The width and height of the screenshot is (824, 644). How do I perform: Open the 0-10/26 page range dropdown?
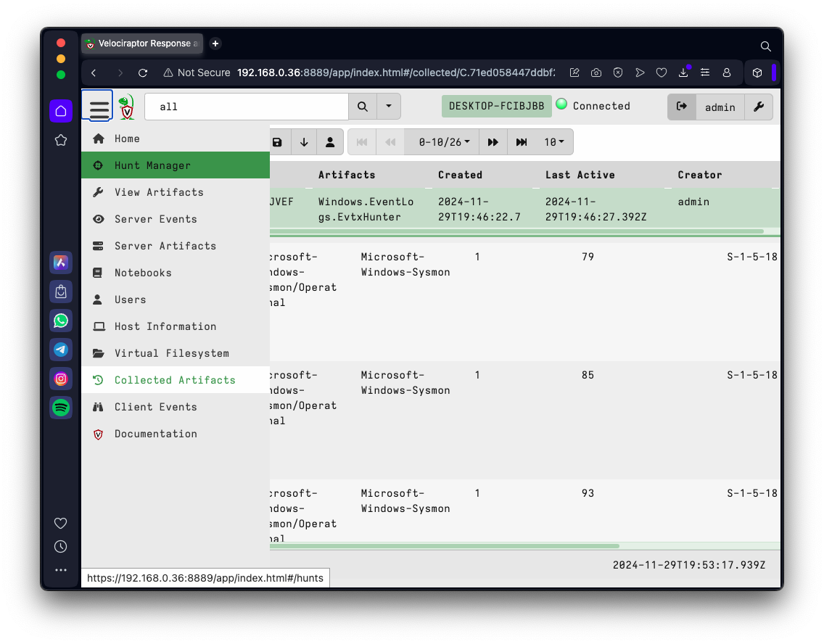(444, 142)
